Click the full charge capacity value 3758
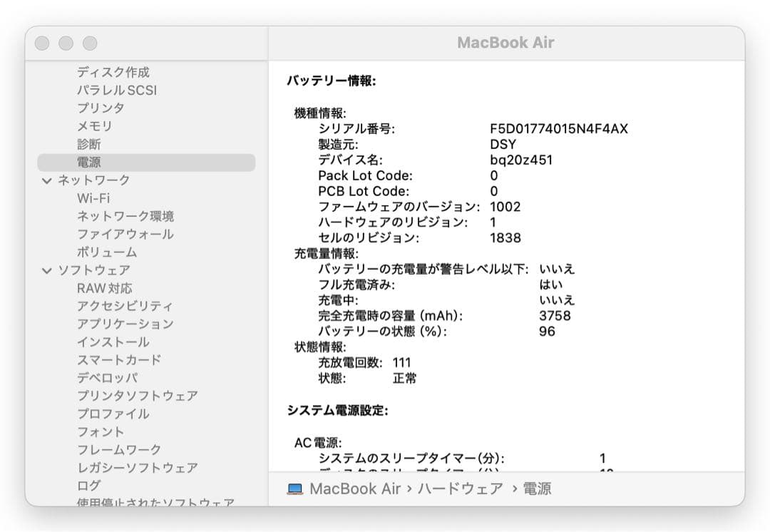This screenshot has width=770, height=532. click(555, 316)
